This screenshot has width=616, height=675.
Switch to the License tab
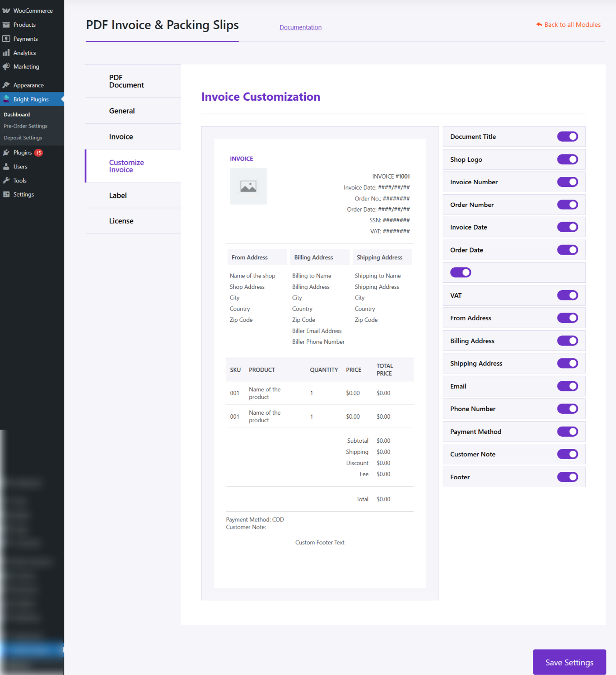pyautogui.click(x=121, y=221)
